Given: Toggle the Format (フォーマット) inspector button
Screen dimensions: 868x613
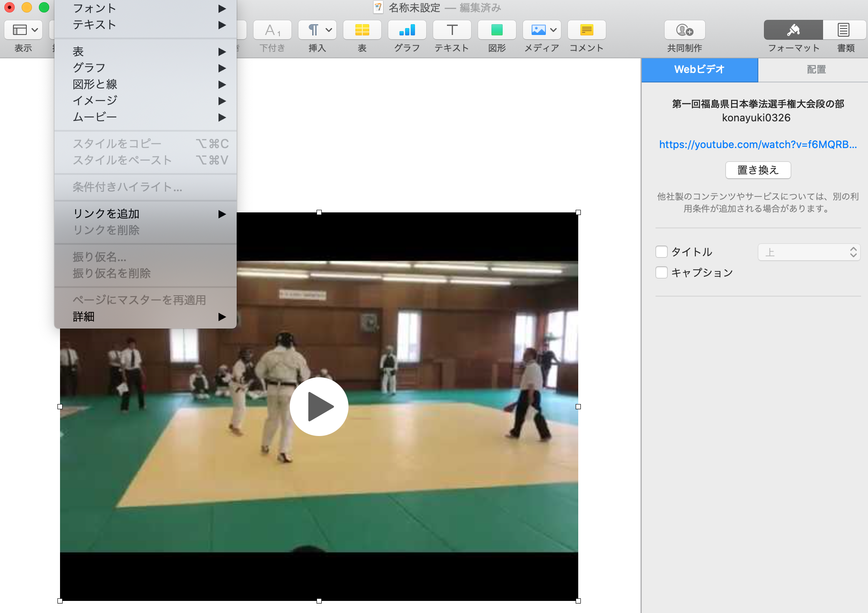Looking at the screenshot, I should pyautogui.click(x=793, y=30).
